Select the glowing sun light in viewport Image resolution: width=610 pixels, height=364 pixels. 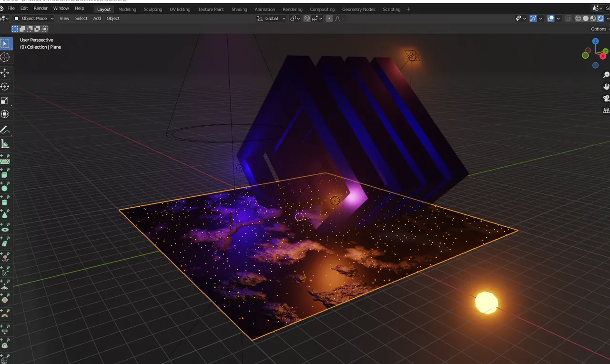pos(487,302)
